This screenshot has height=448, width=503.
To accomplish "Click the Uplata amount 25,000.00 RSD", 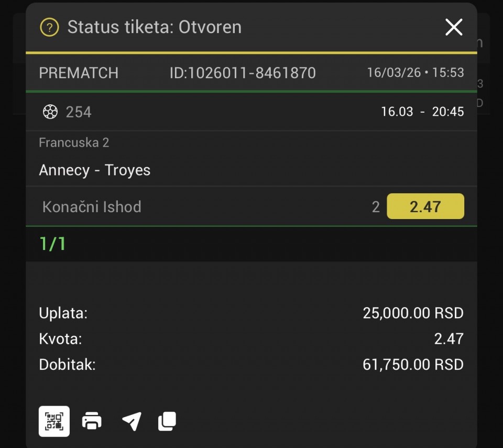I will 413,313.
